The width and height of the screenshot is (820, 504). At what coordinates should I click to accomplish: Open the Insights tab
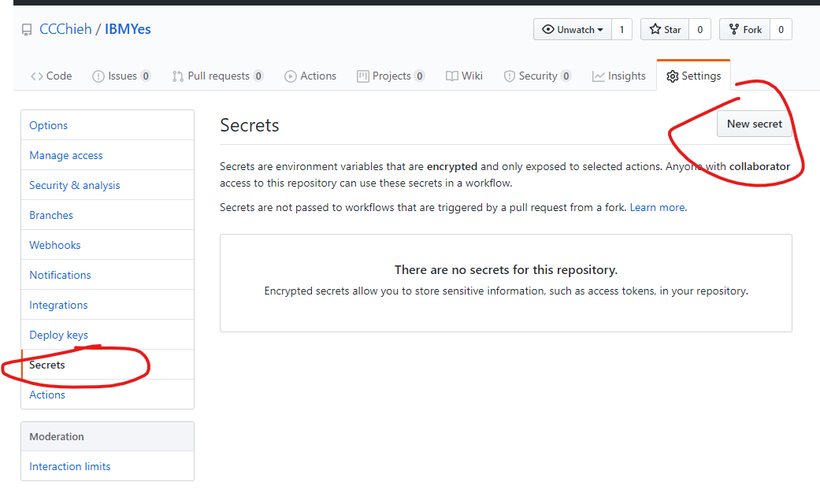618,76
